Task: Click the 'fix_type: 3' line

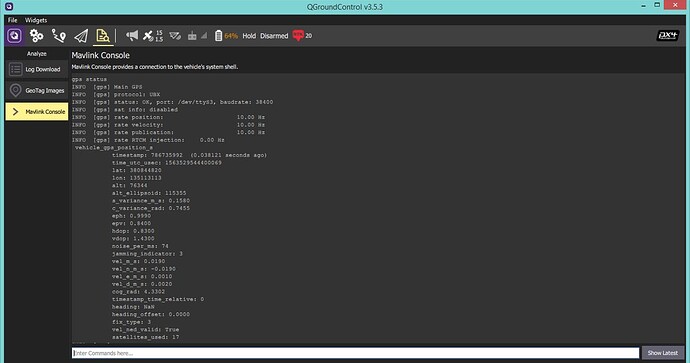Action: coord(131,322)
